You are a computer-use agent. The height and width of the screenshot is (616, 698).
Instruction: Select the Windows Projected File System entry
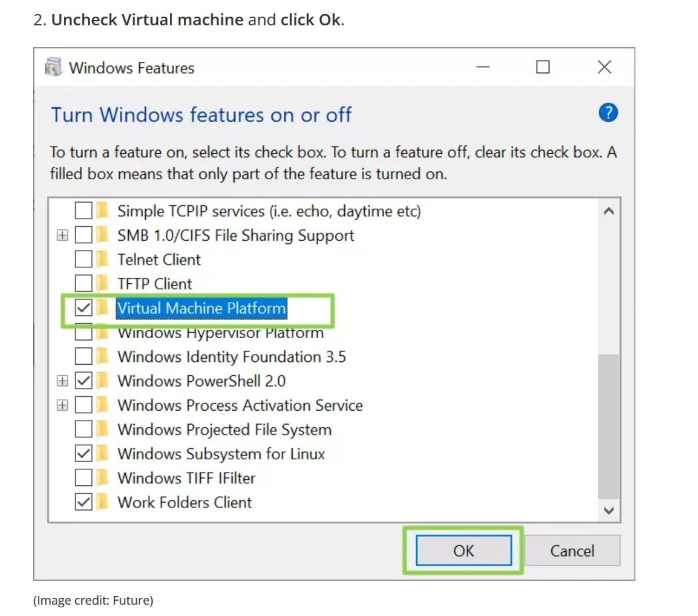coord(225,429)
